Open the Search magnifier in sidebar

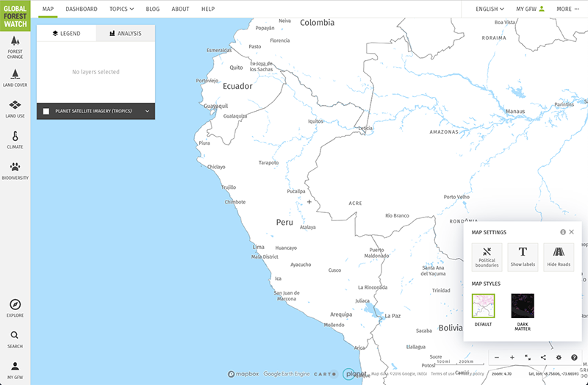click(15, 339)
